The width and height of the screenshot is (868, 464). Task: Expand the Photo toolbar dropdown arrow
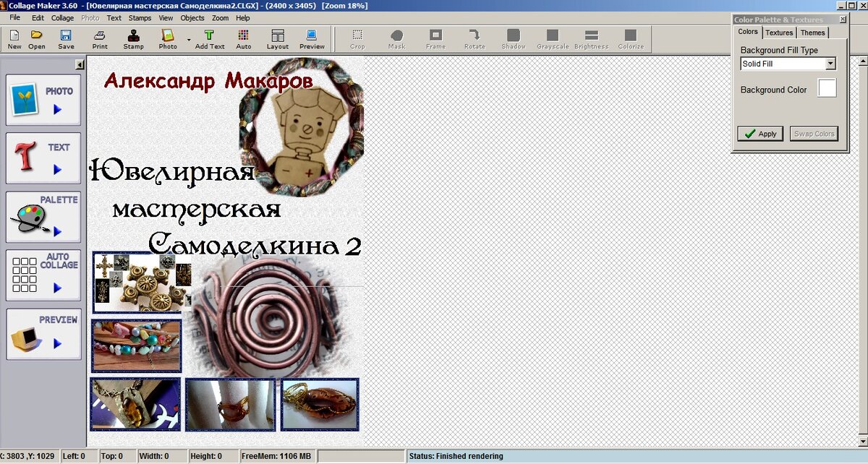point(189,40)
